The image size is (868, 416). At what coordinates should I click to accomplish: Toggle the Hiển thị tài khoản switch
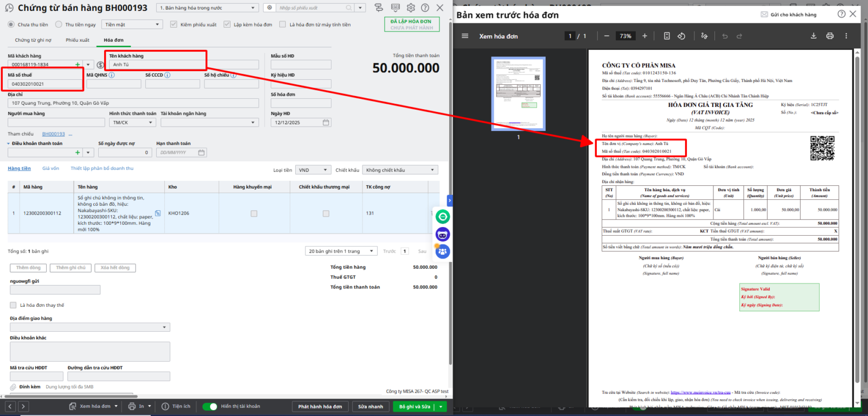[x=210, y=406]
